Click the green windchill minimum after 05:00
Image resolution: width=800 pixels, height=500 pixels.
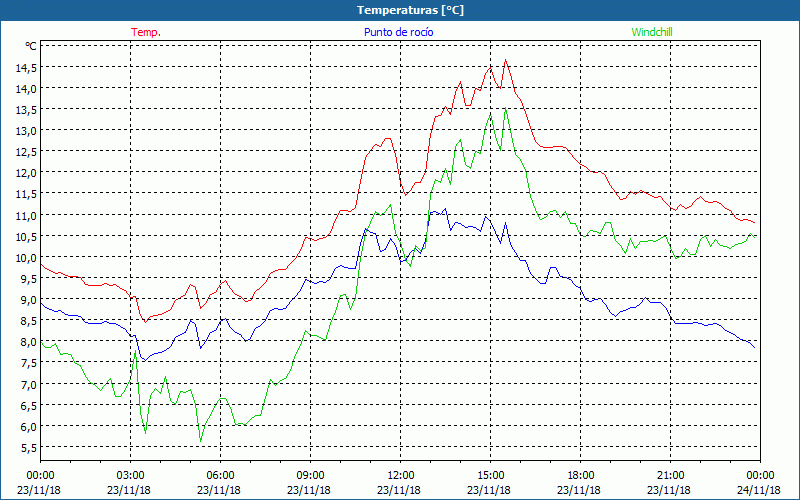click(201, 441)
